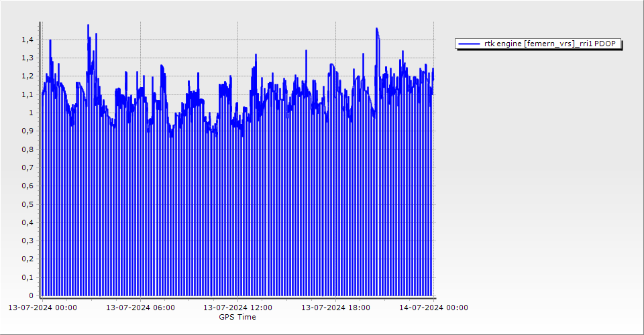This screenshot has height=335, width=644.
Task: Click the 0 origin label on the Y axis
Action: pos(30,295)
